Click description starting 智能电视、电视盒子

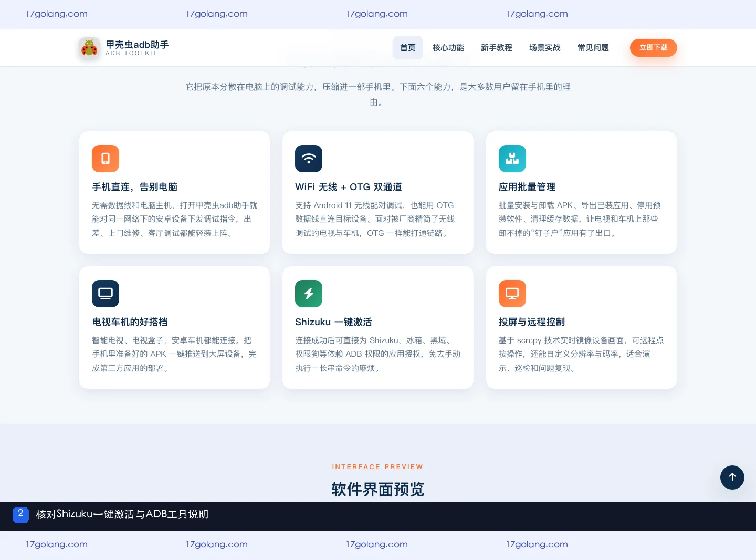(174, 354)
